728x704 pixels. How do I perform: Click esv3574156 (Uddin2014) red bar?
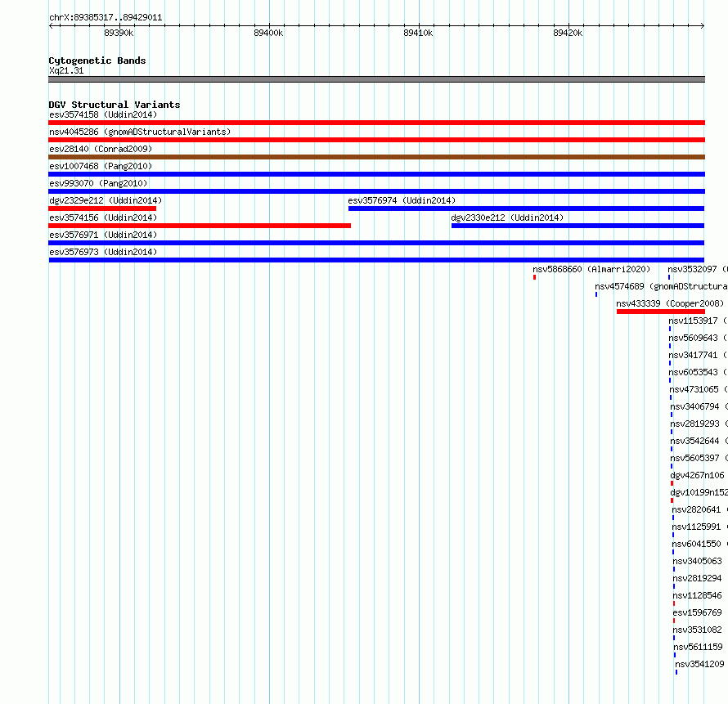(200, 226)
